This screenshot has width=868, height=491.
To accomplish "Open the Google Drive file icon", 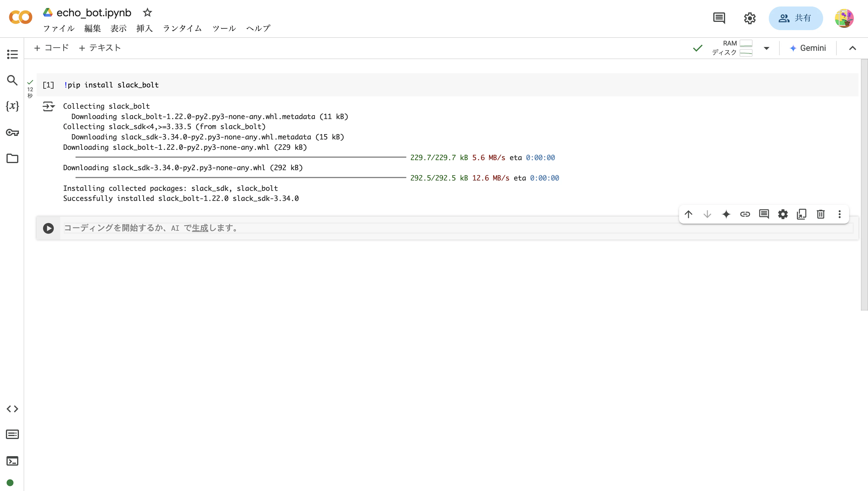I will click(x=48, y=12).
